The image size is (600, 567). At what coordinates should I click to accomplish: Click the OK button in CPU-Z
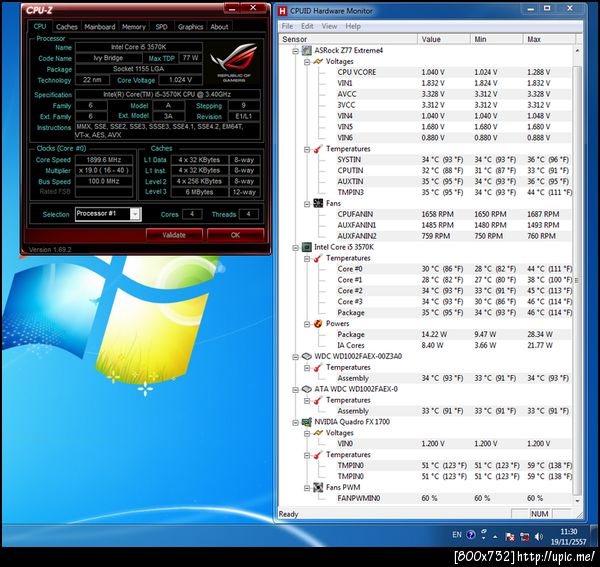click(x=235, y=235)
